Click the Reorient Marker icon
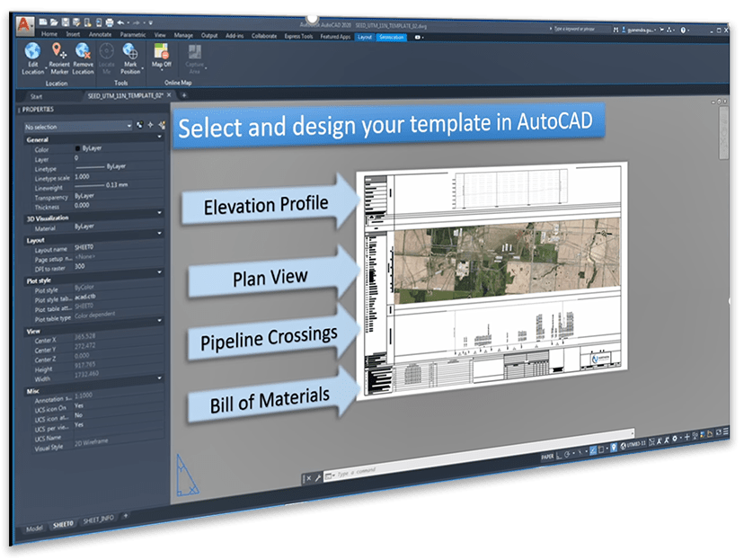The image size is (744, 560). [58, 50]
